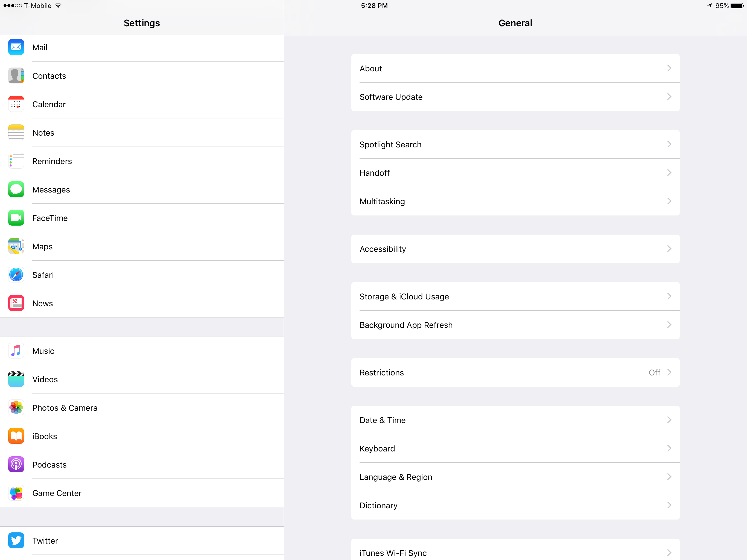This screenshot has height=560, width=747.
Task: Tap the orange iBooks icon
Action: 16,436
